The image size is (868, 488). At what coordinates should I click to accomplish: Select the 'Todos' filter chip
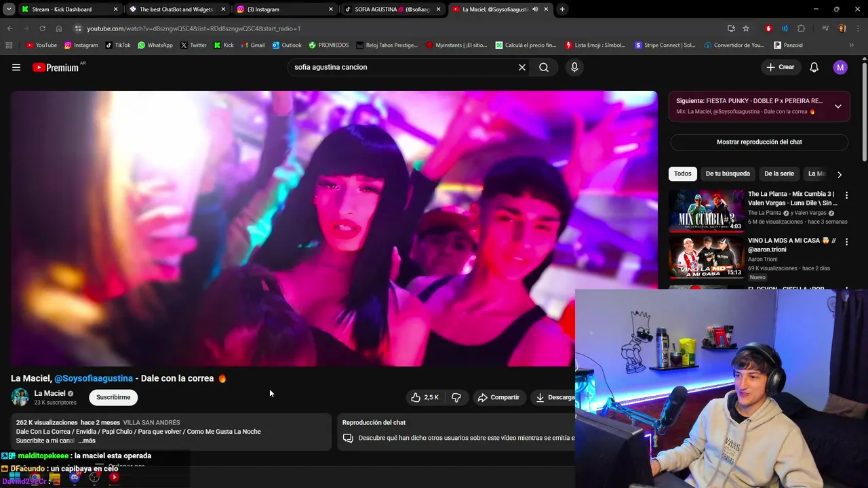pyautogui.click(x=683, y=174)
